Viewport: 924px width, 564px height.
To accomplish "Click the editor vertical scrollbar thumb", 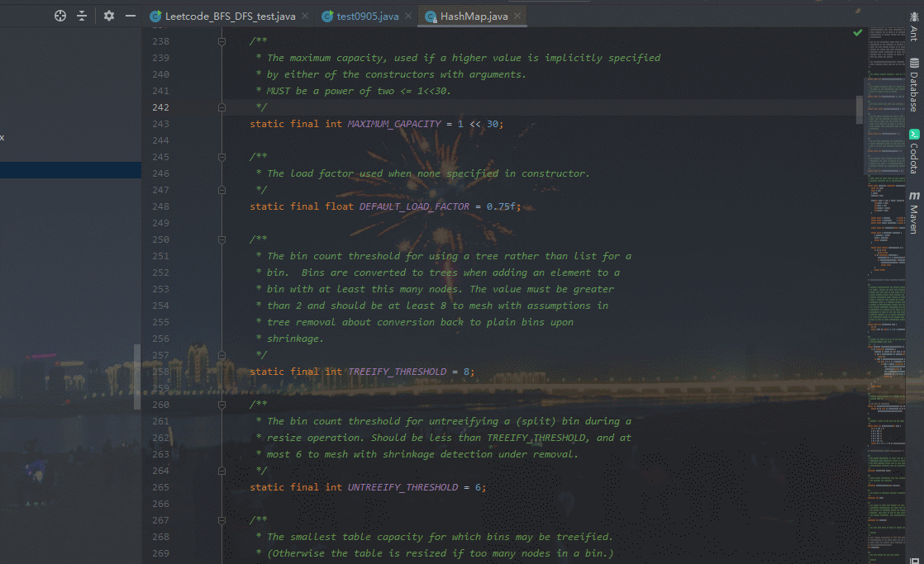I will 860,110.
